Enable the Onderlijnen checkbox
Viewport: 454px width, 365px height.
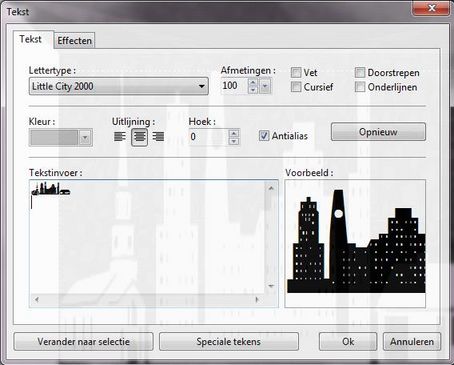(x=360, y=87)
